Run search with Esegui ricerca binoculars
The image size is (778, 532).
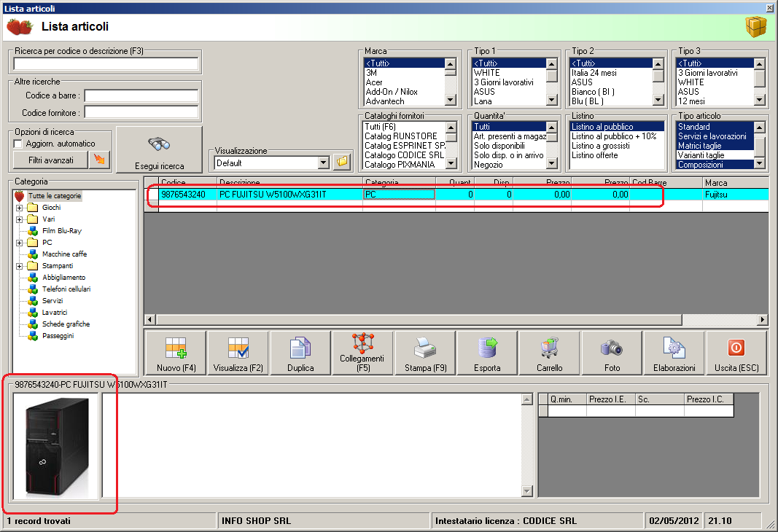159,149
